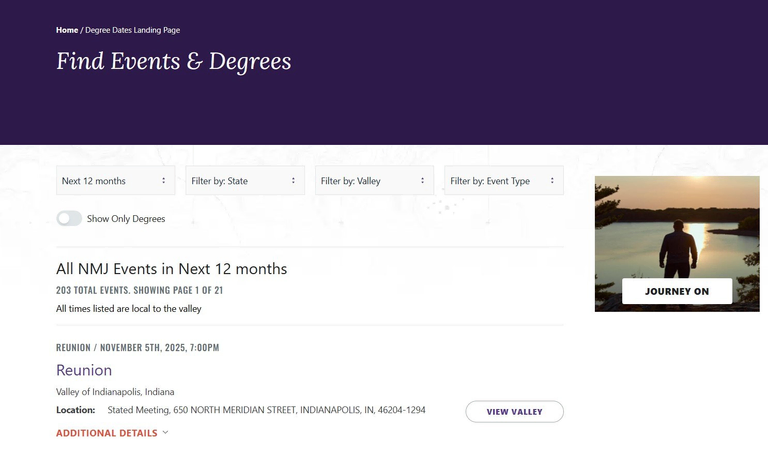Screen dimensions: 768x449
Task: Click the 203 Total Events page count text
Action: (140, 290)
